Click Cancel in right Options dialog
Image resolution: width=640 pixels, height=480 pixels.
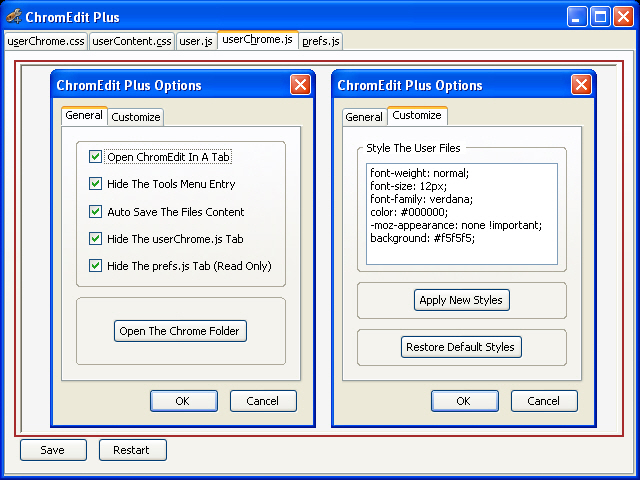point(544,401)
